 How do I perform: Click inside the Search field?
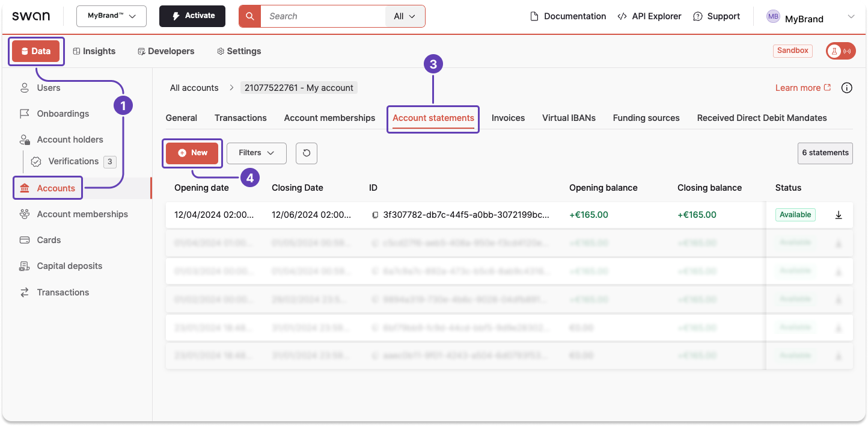pos(325,16)
